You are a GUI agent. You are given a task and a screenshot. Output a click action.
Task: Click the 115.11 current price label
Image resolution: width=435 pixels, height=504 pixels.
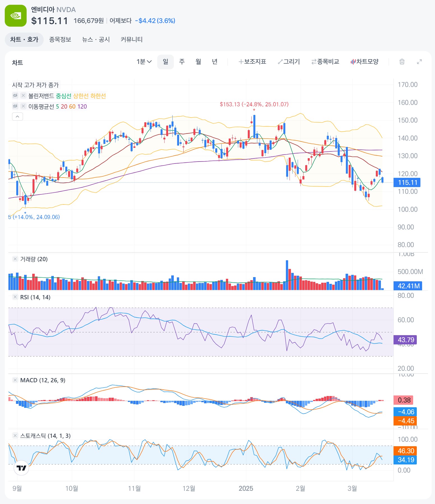tap(407, 183)
